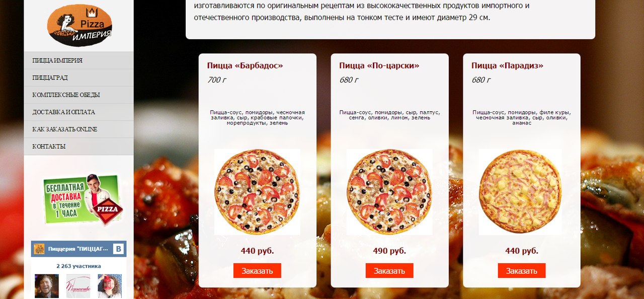Image resolution: width=644 pixels, height=299 pixels.
Task: Go to the Пиццаград menu item
Action: point(78,78)
